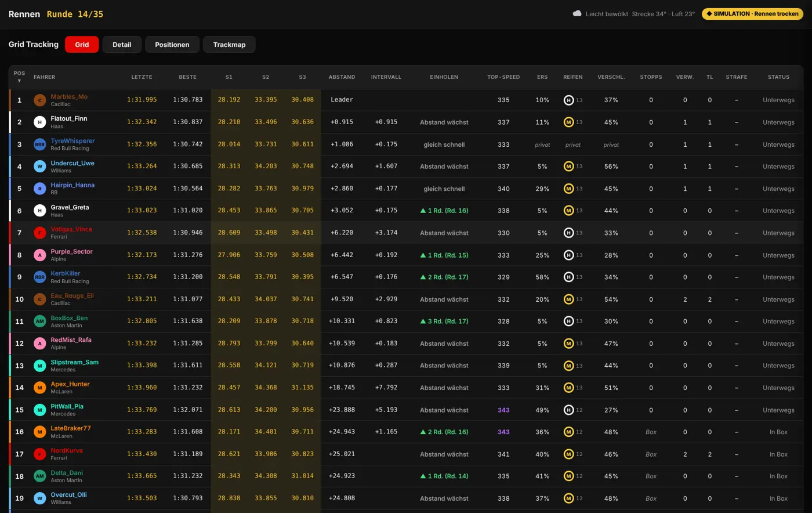
Task: Switch to the Grid view tab
Action: click(82, 45)
